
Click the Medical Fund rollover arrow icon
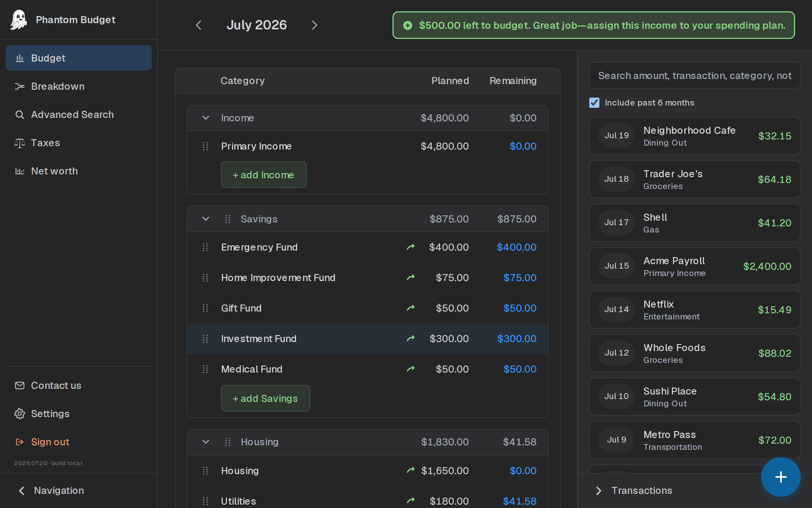[x=411, y=369]
